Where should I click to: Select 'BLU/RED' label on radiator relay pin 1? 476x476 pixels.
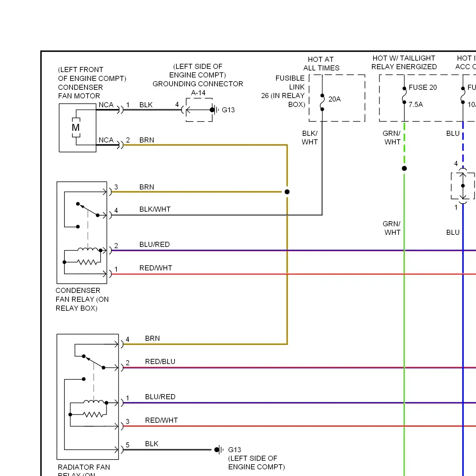point(160,397)
